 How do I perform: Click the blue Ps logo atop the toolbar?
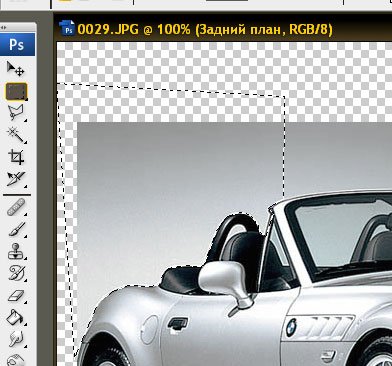(17, 44)
